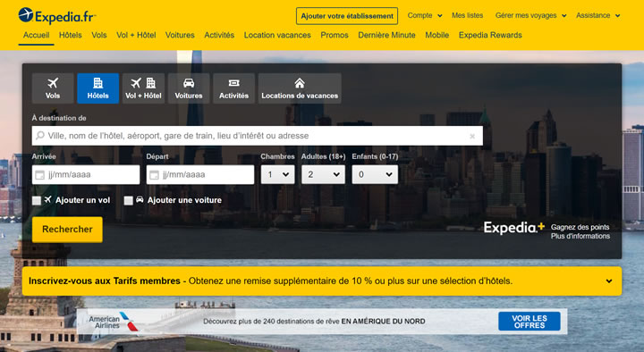Click the VOIR LES OFFRES button
The image size is (644, 352).
pyautogui.click(x=530, y=322)
